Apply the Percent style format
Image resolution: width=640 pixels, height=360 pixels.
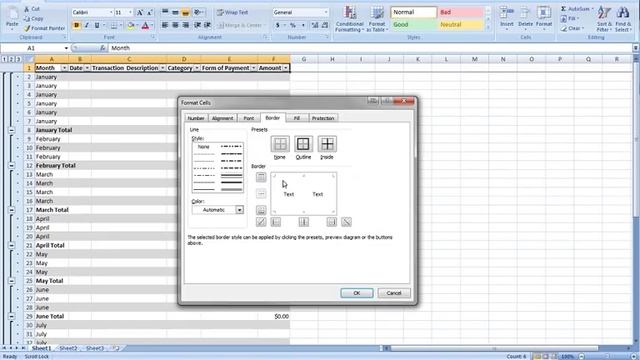[293, 25]
